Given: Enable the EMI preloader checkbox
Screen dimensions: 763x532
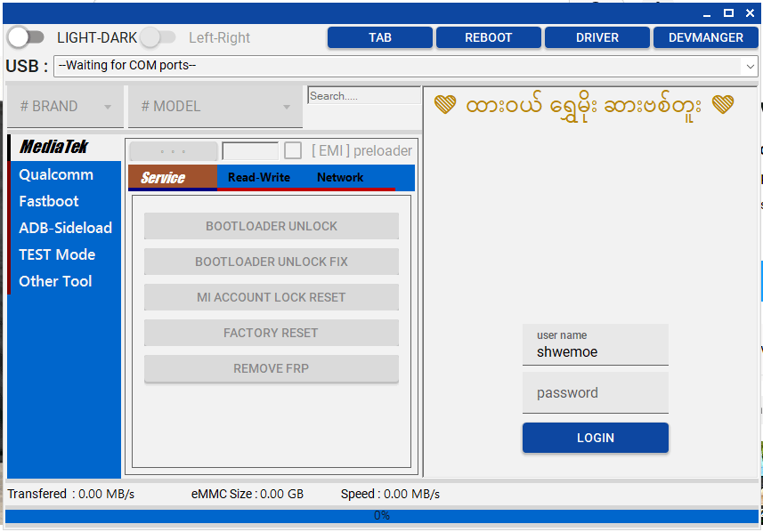Looking at the screenshot, I should pos(293,149).
